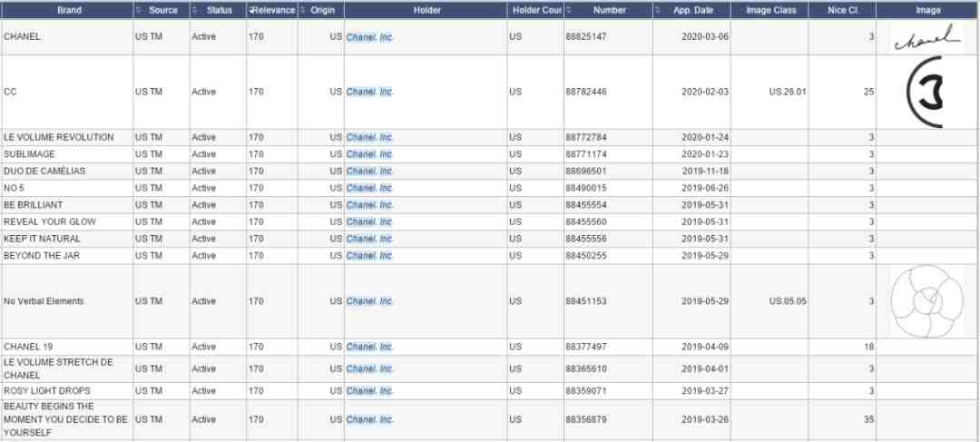Select the date 2020-02-03
980x442 pixels.
pyautogui.click(x=705, y=92)
